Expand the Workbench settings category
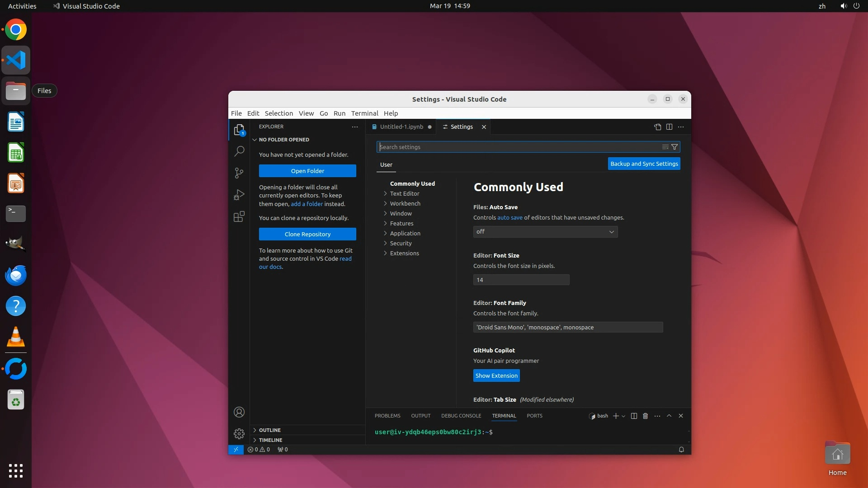868x488 pixels. click(x=405, y=203)
